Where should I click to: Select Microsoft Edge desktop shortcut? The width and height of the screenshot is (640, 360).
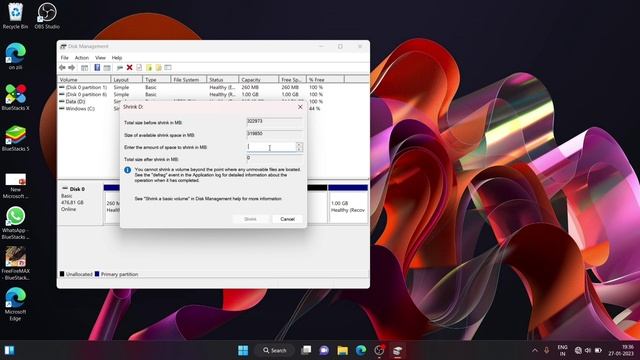16,304
